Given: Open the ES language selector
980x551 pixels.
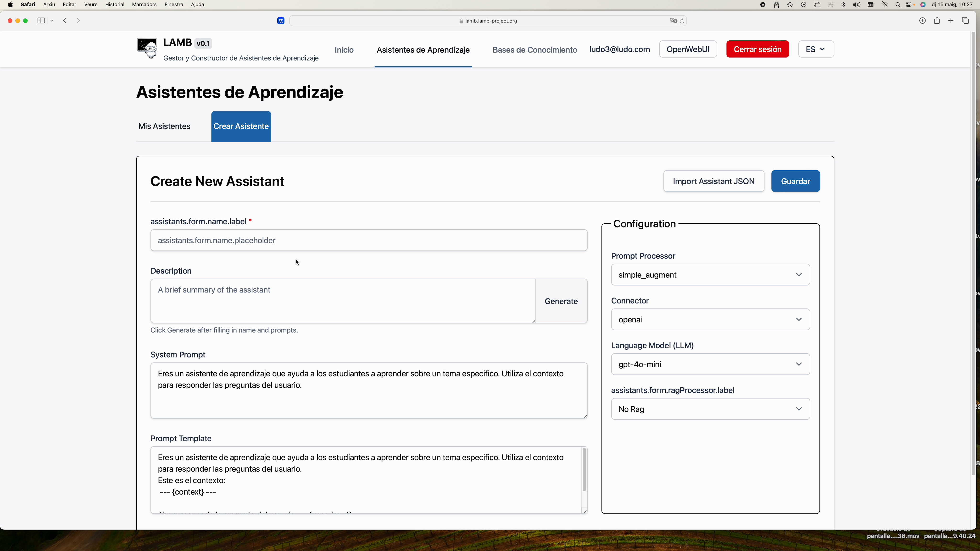Looking at the screenshot, I should pyautogui.click(x=816, y=49).
